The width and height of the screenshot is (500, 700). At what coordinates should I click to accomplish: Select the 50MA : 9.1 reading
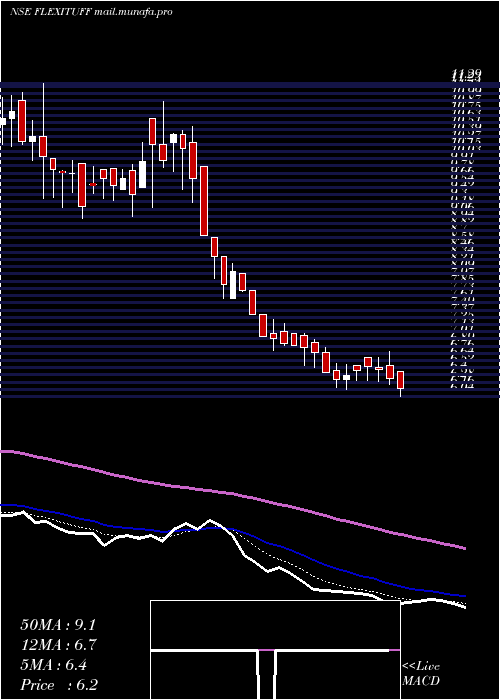pyautogui.click(x=58, y=625)
